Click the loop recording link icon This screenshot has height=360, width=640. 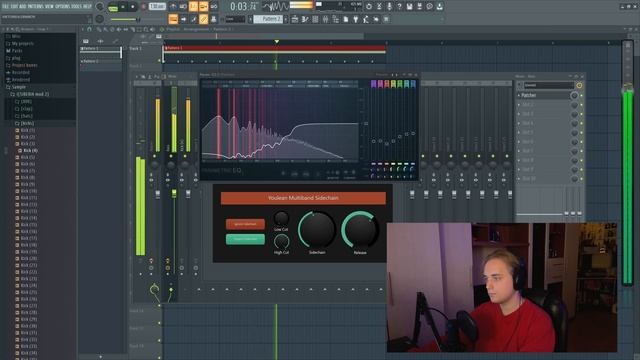click(x=213, y=7)
